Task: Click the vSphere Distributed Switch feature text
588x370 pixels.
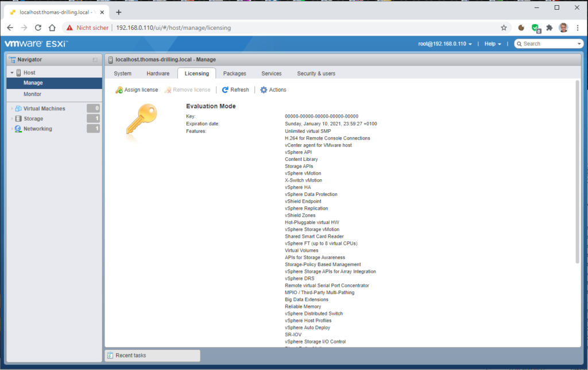Action: [x=314, y=314]
